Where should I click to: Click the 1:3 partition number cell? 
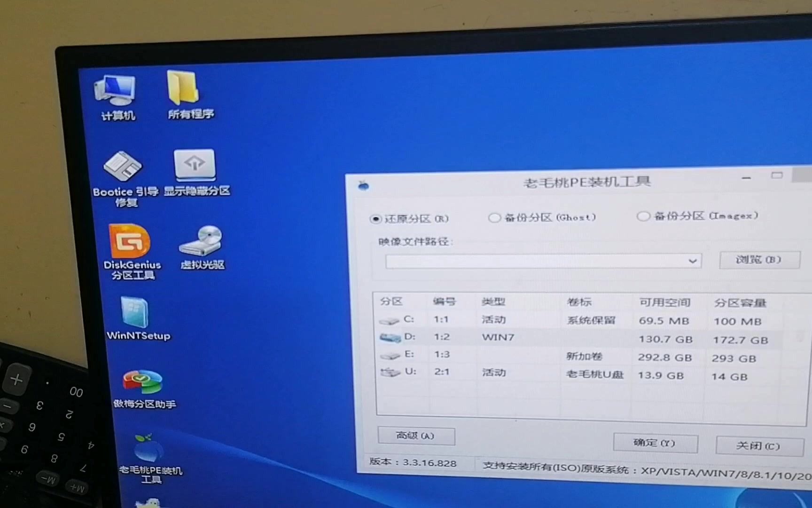[x=442, y=354]
